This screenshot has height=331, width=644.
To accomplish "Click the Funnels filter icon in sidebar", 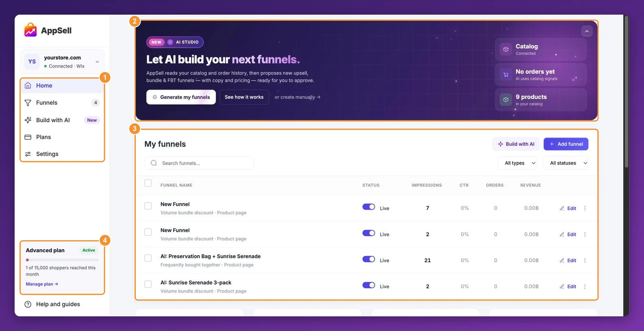I will coord(28,103).
